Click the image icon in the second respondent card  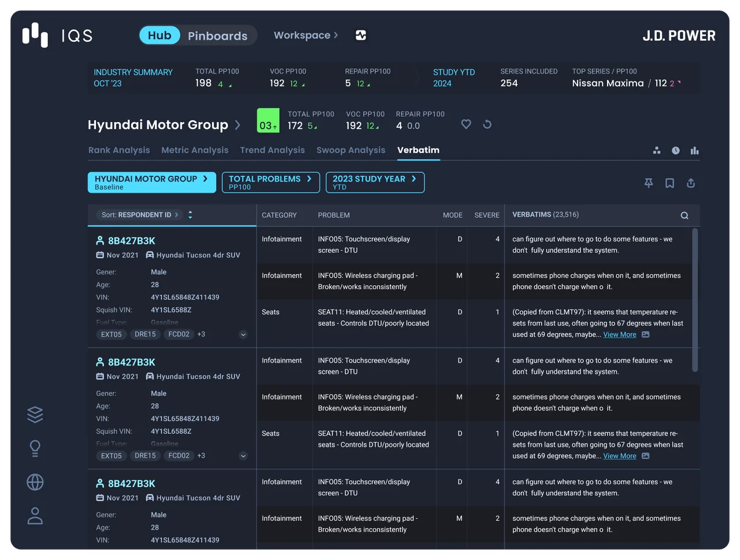click(646, 456)
